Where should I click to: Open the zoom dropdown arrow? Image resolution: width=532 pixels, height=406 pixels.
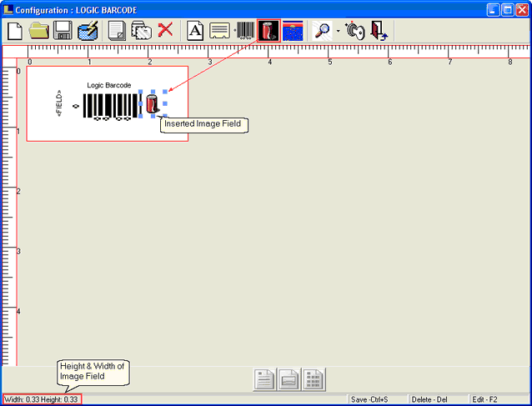point(339,31)
